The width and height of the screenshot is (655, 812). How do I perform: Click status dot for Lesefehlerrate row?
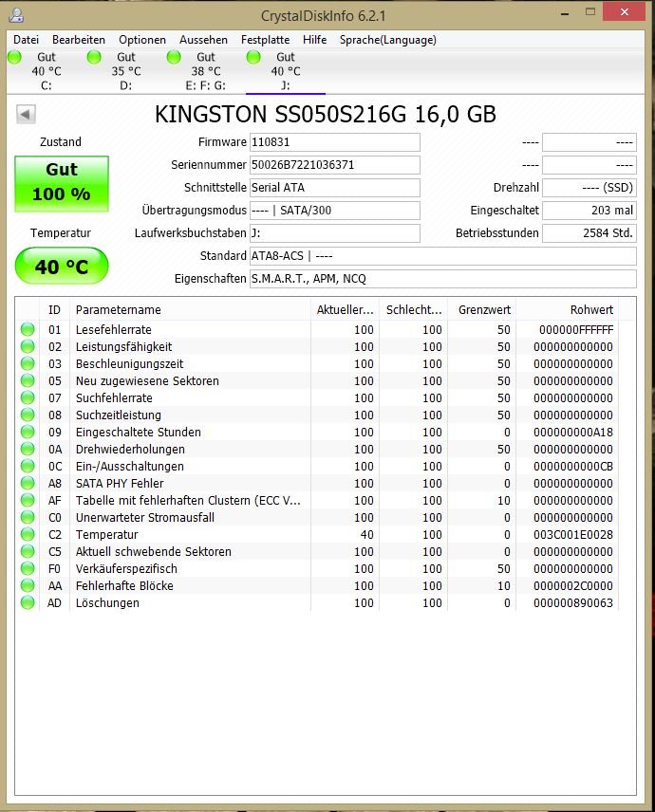[28, 329]
